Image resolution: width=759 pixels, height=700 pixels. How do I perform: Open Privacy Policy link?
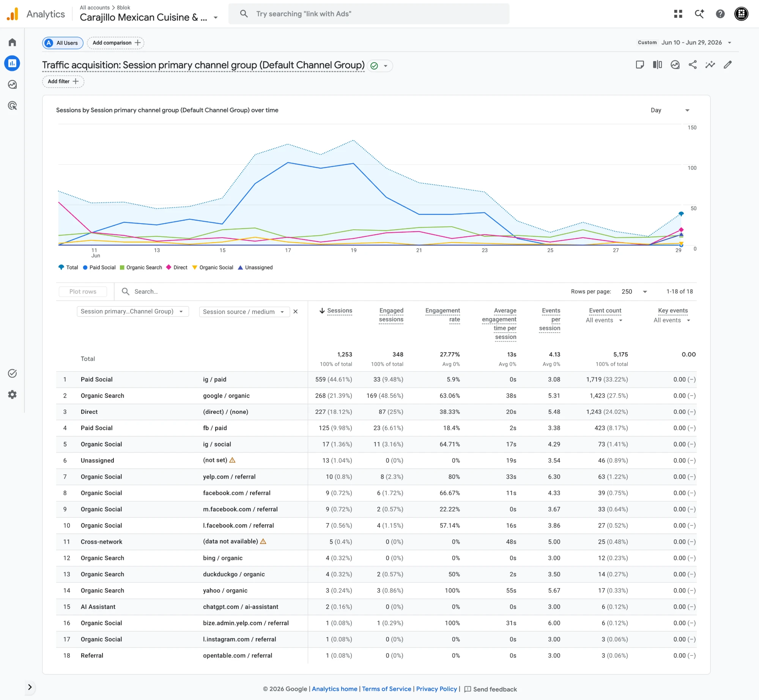(436, 689)
